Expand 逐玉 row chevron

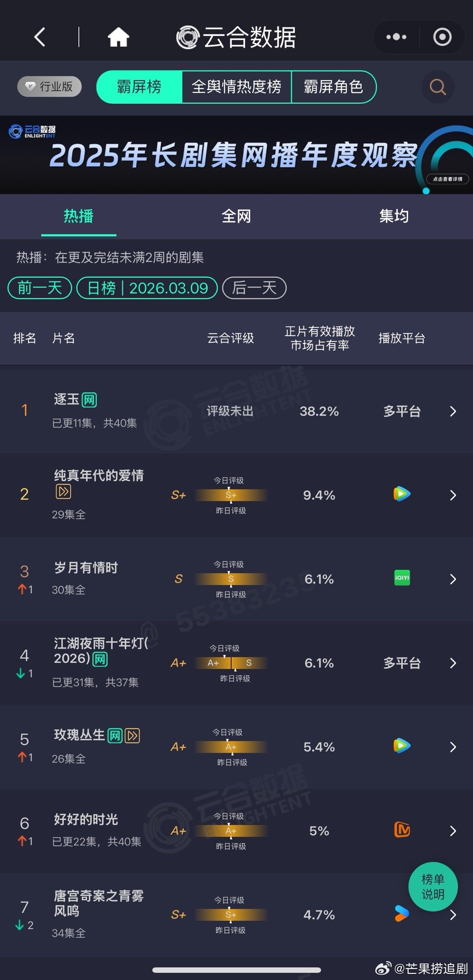(453, 411)
